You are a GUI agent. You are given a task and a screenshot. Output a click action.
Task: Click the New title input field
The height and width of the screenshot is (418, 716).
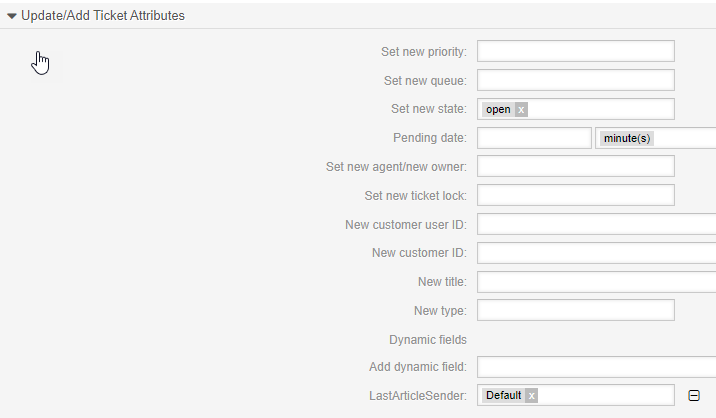(597, 282)
